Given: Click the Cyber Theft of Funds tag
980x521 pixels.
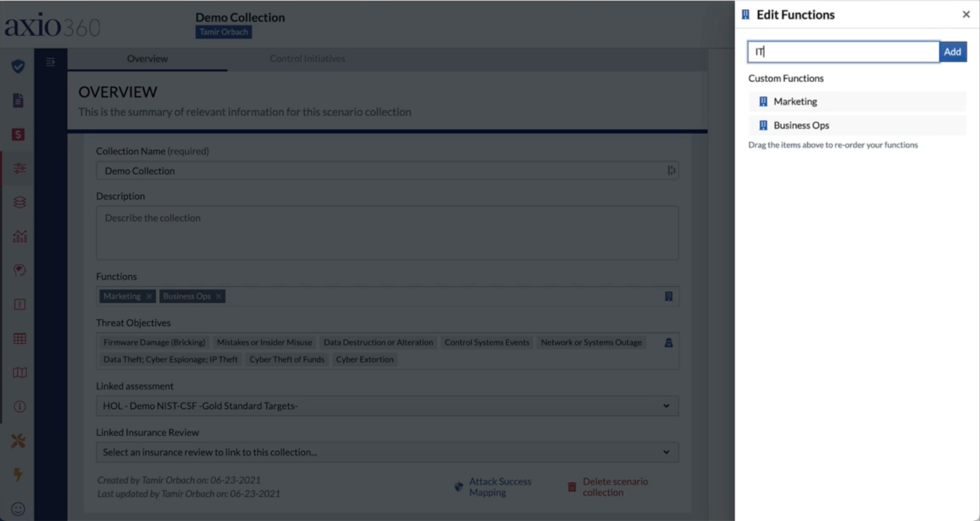Looking at the screenshot, I should pos(287,359).
